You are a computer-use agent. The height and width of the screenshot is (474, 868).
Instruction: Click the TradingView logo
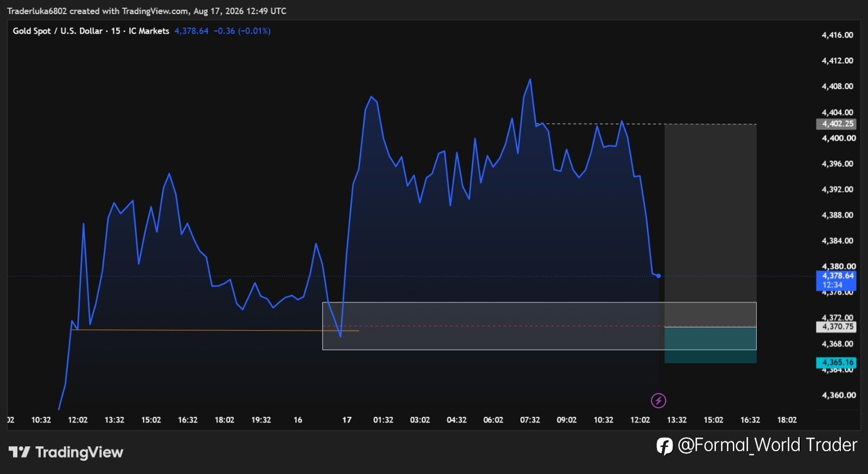pos(66,452)
